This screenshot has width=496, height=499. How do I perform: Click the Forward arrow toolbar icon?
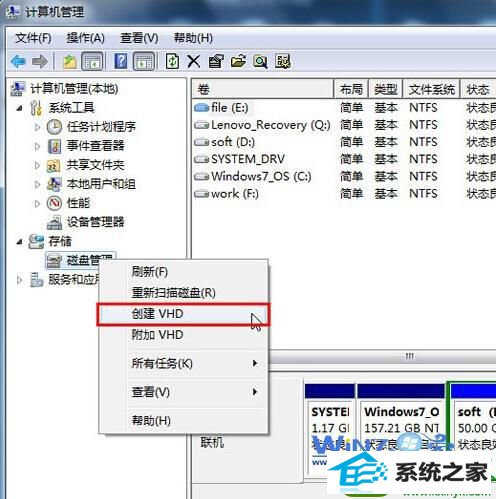40,62
